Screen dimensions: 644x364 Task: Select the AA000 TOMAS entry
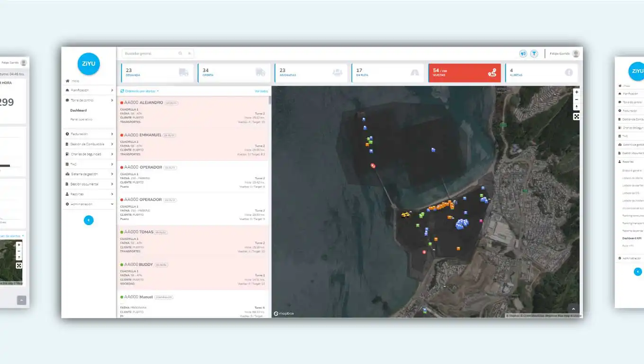pyautogui.click(x=193, y=241)
